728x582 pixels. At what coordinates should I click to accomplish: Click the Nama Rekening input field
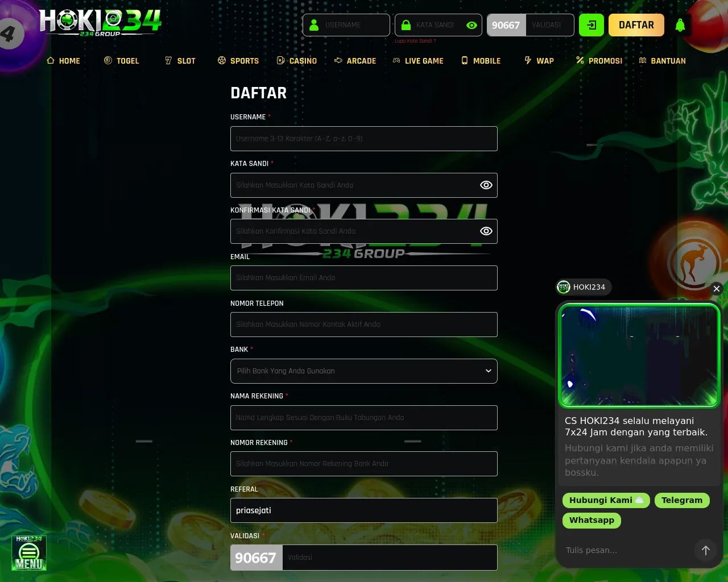(x=364, y=418)
